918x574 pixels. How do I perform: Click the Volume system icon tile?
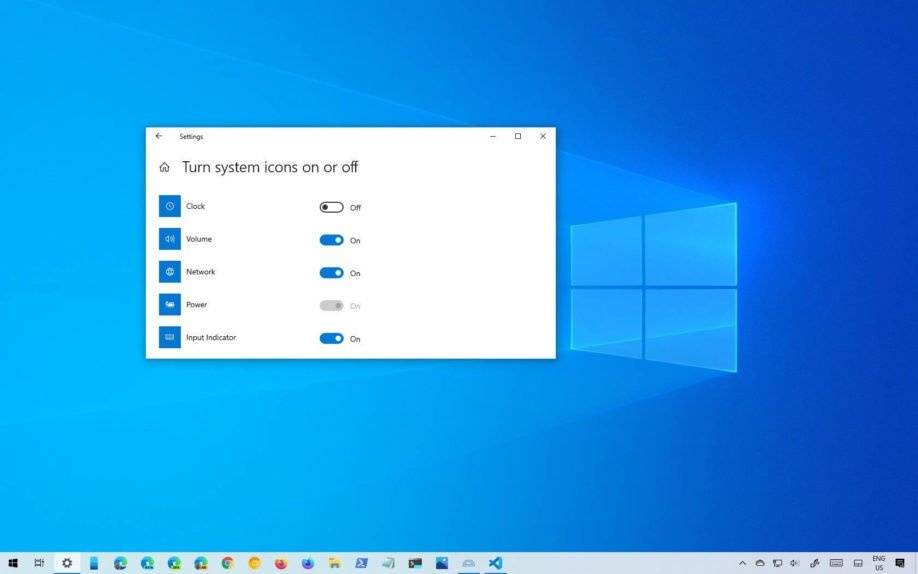(170, 239)
